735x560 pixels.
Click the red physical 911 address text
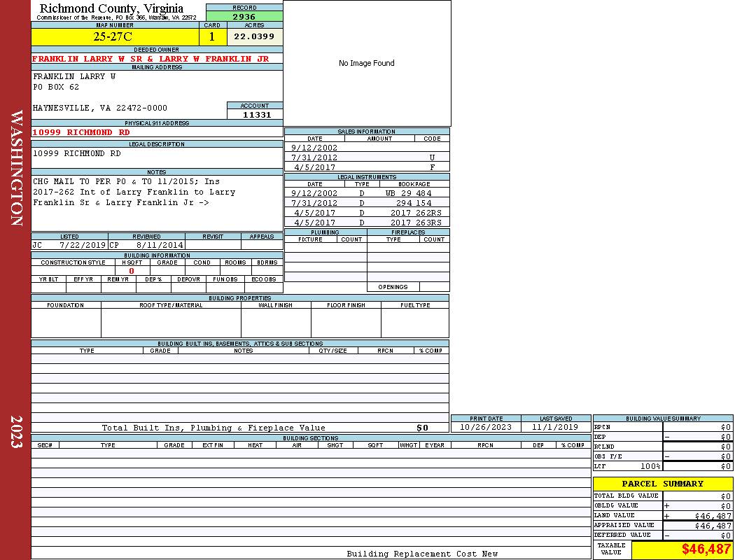click(x=81, y=132)
